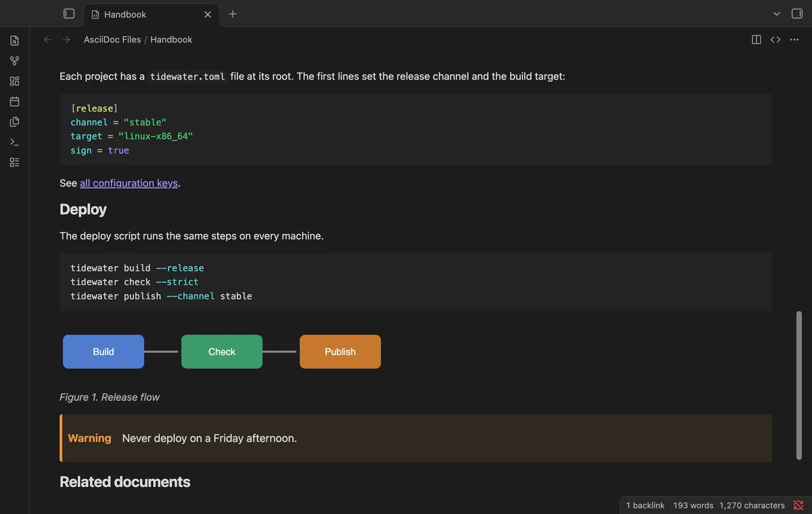Follow the all configuration keys link

(129, 183)
